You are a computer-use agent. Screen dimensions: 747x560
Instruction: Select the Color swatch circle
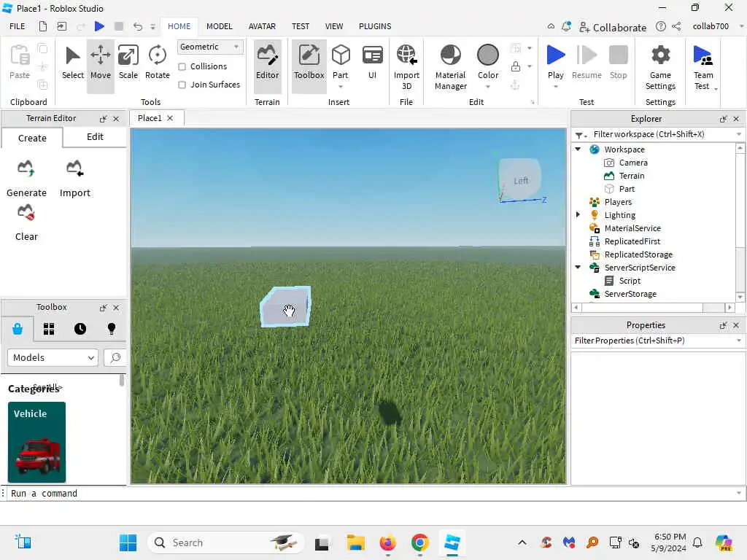tap(488, 55)
